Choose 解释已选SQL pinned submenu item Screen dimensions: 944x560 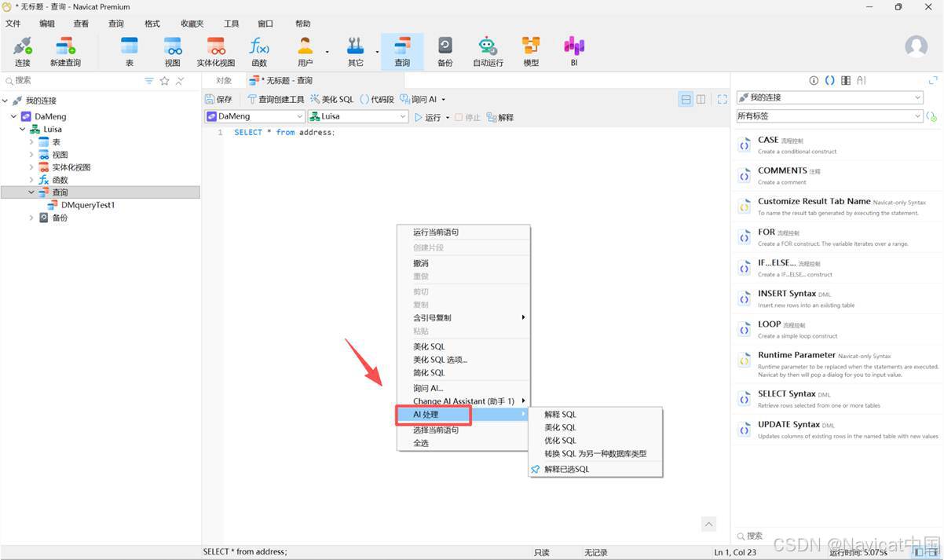point(595,470)
